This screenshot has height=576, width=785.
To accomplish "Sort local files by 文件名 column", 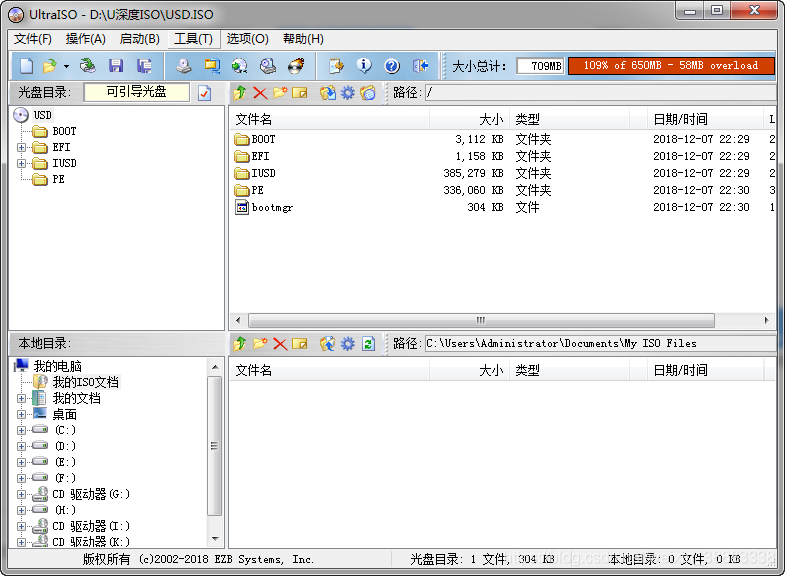I will 330,370.
